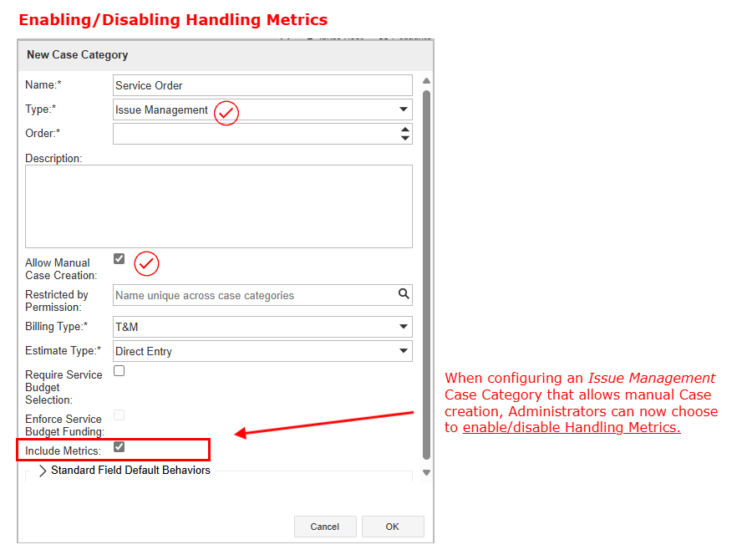Enable Require Service Budget Selection checkbox
The height and width of the screenshot is (560, 742).
119,371
